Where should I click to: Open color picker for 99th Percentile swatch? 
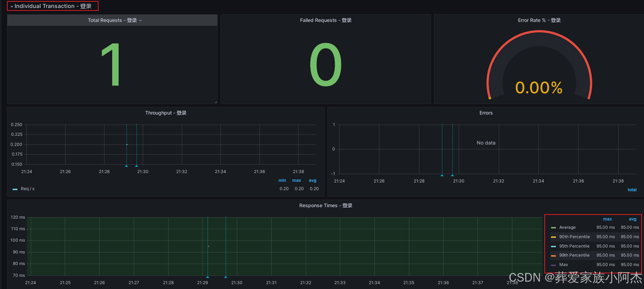point(553,256)
